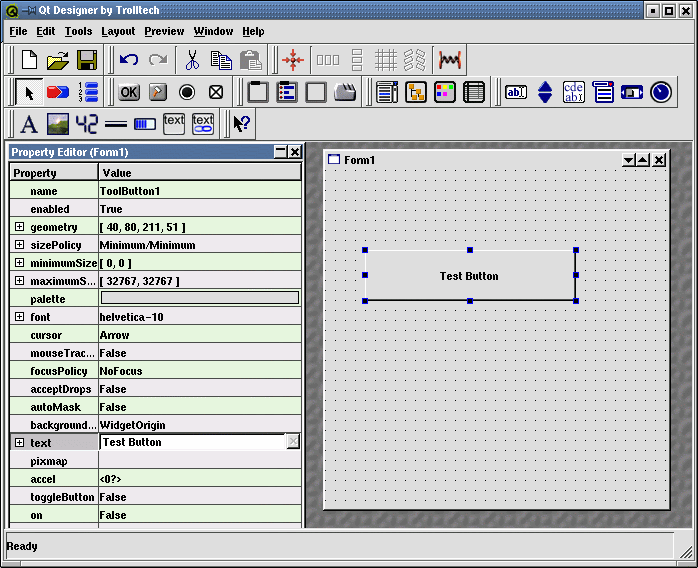Pick the RadioButton widget tool

pyautogui.click(x=187, y=93)
